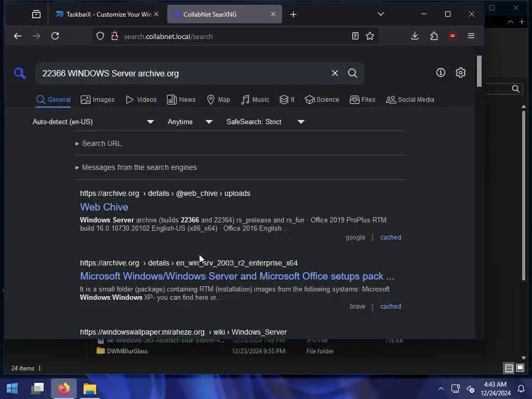This screenshot has height=399, width=532.
Task: Clear the search query text
Action: tap(335, 73)
